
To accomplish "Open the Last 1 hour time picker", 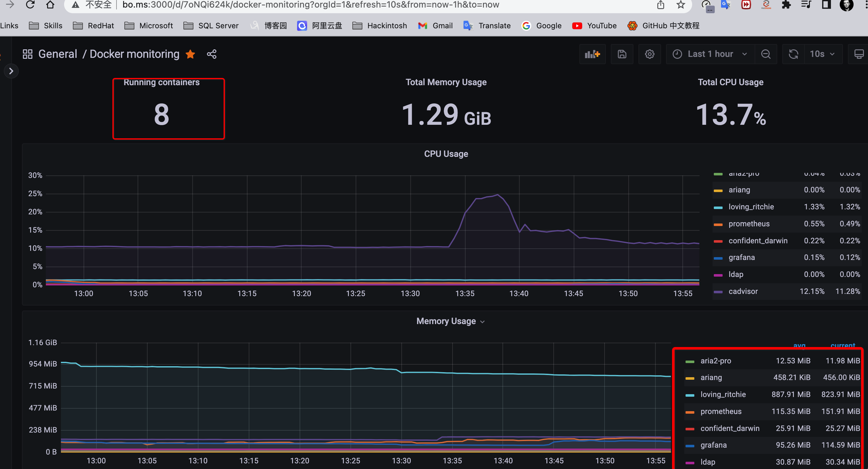I will 710,54.
